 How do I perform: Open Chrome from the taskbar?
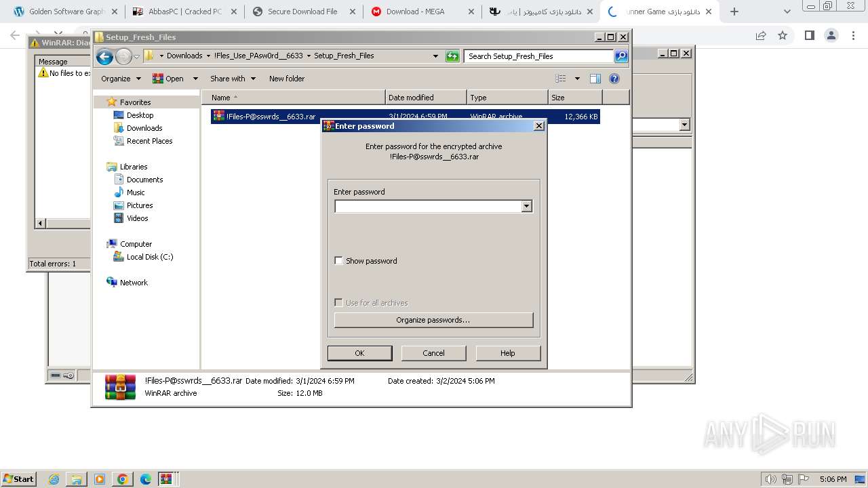pos(123,479)
